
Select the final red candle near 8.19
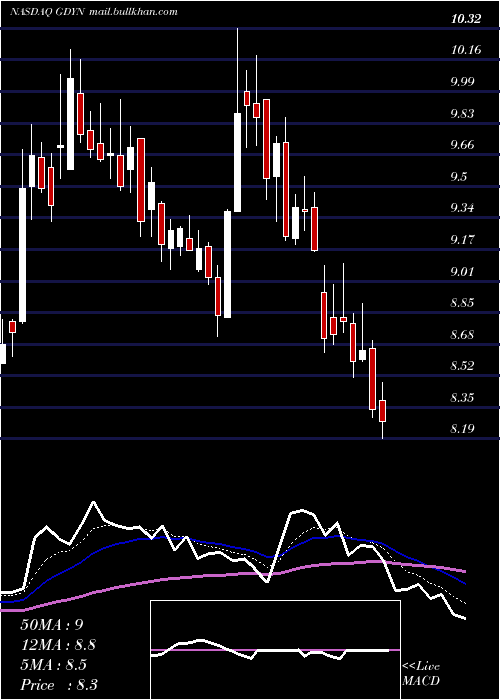pos(383,411)
